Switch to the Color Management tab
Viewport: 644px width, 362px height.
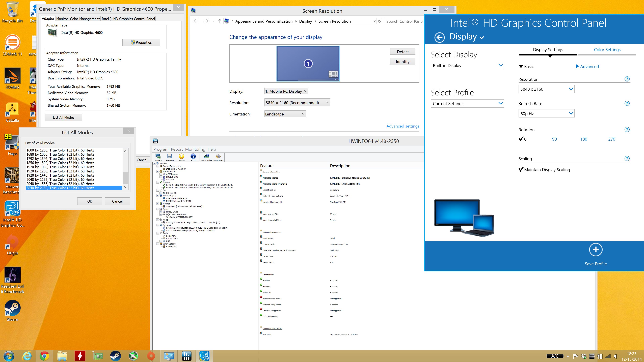tap(85, 19)
